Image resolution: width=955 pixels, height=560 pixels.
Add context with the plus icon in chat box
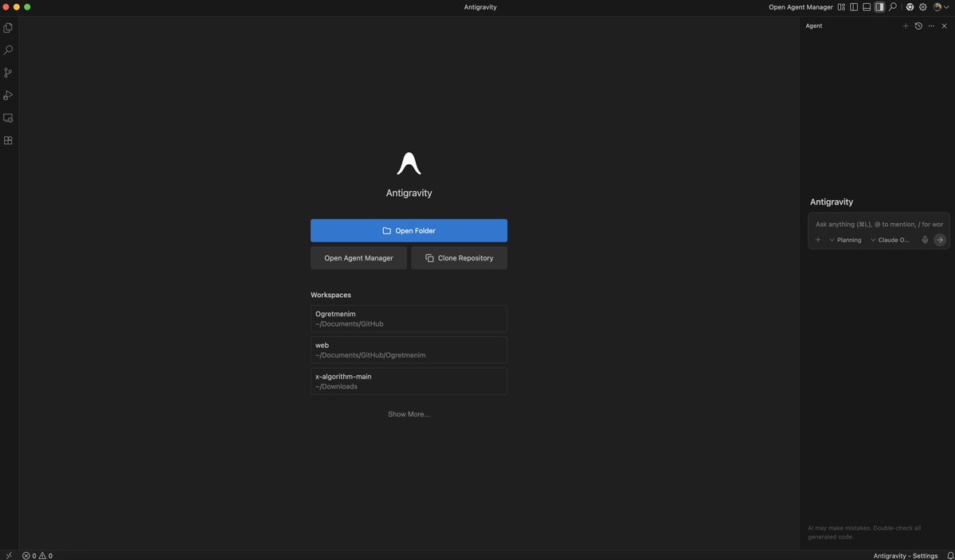point(818,240)
